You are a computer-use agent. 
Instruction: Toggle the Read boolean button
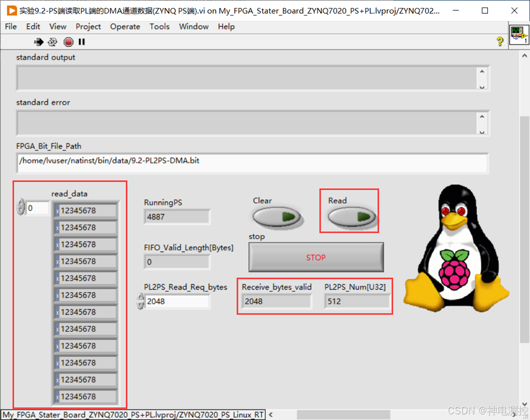(351, 217)
